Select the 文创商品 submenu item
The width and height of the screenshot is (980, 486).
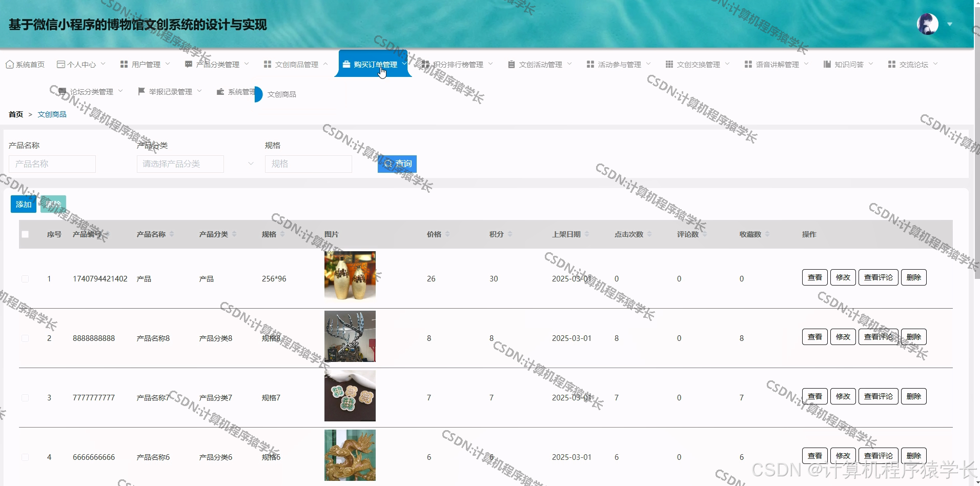[282, 94]
